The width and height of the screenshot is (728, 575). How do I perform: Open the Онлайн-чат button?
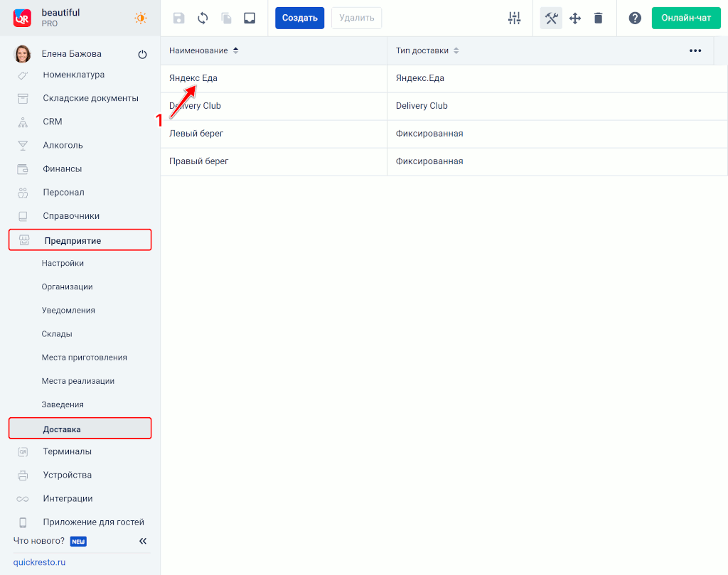[686, 18]
